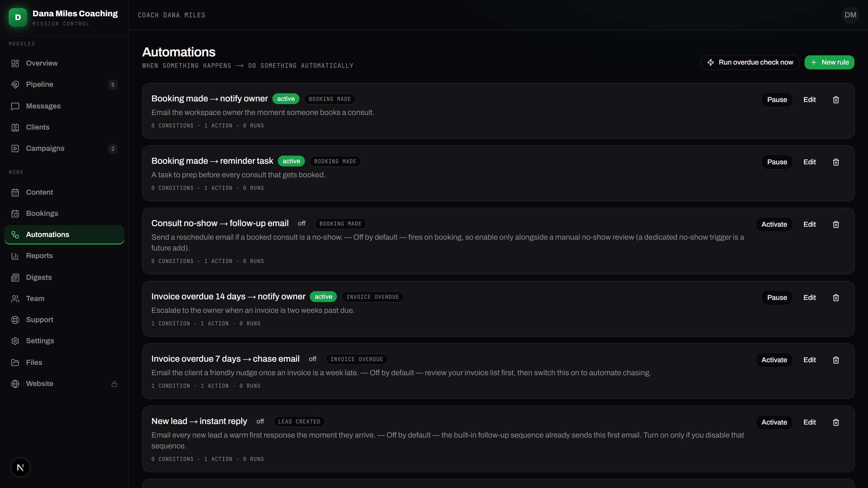
Task: Click the N badge at bottom left
Action: [20, 467]
